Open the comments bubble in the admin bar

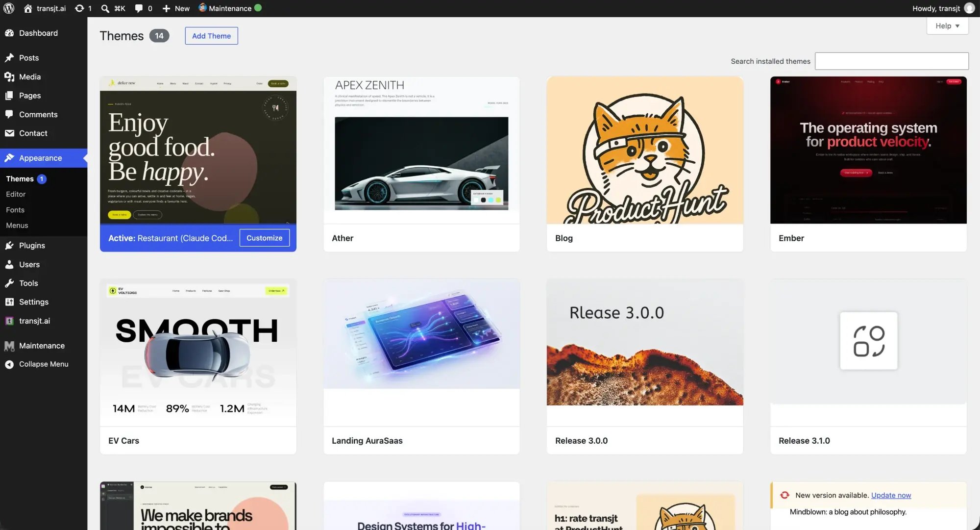(x=139, y=8)
